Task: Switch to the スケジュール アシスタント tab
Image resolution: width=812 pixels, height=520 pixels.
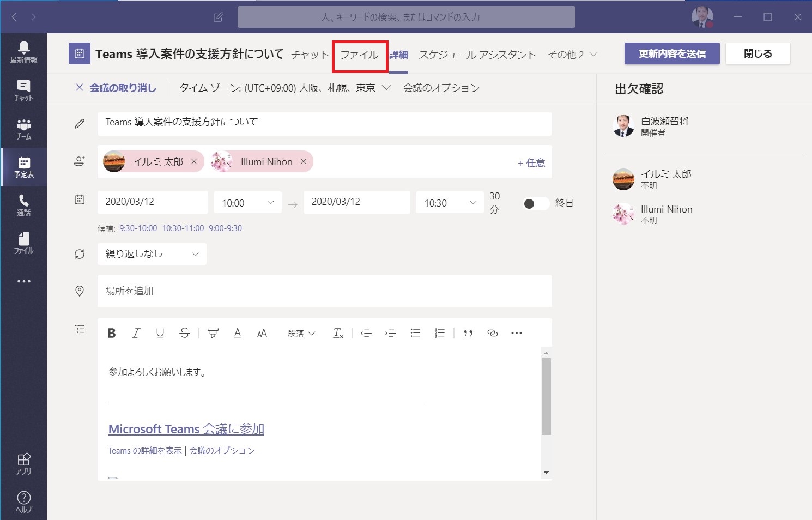Action: pos(477,55)
